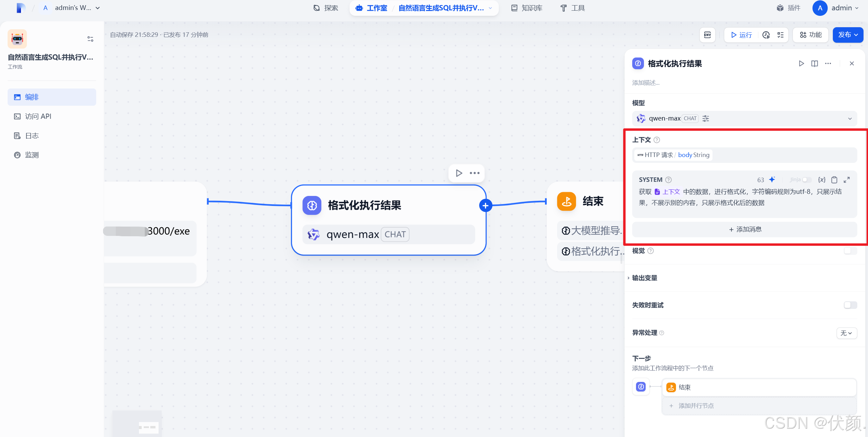Insert variable using {x} icon
Viewport: 868px width, 437px height.
pyautogui.click(x=822, y=180)
